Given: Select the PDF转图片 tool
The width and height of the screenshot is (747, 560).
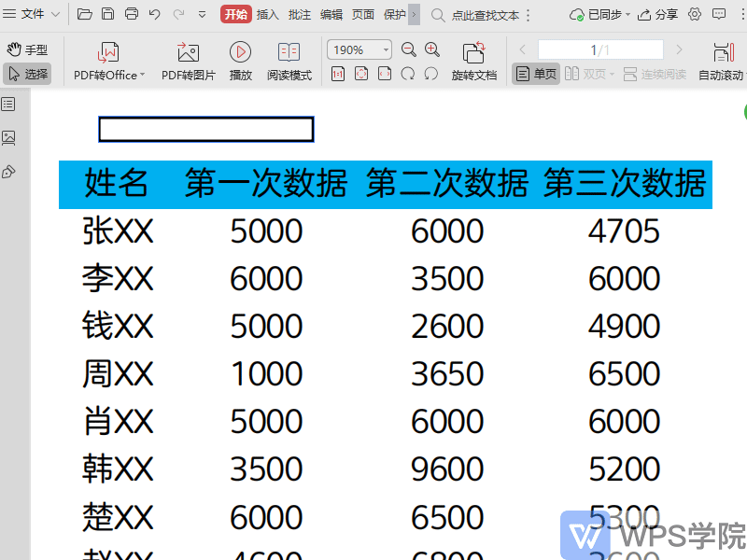Looking at the screenshot, I should (x=187, y=63).
